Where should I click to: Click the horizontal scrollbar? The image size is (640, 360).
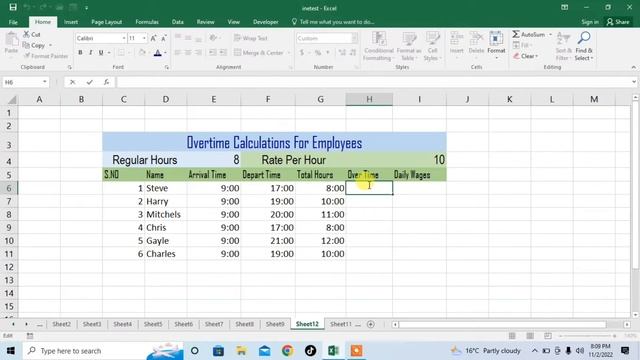(x=502, y=324)
